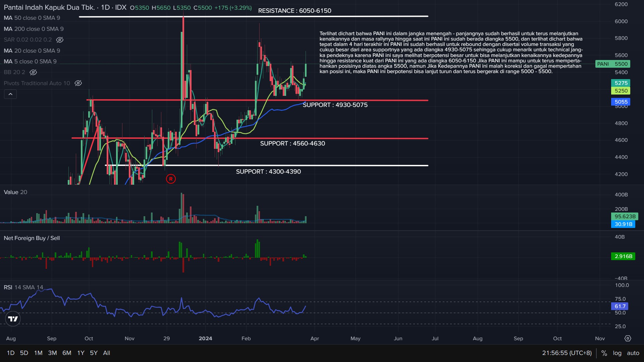Select the 1D time range
Screen dimensions: 644x362
click(x=11, y=353)
